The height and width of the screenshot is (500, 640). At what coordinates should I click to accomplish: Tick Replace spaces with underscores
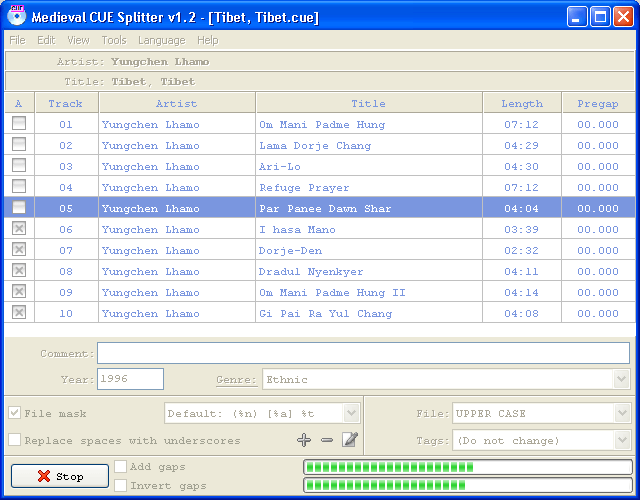coord(15,440)
